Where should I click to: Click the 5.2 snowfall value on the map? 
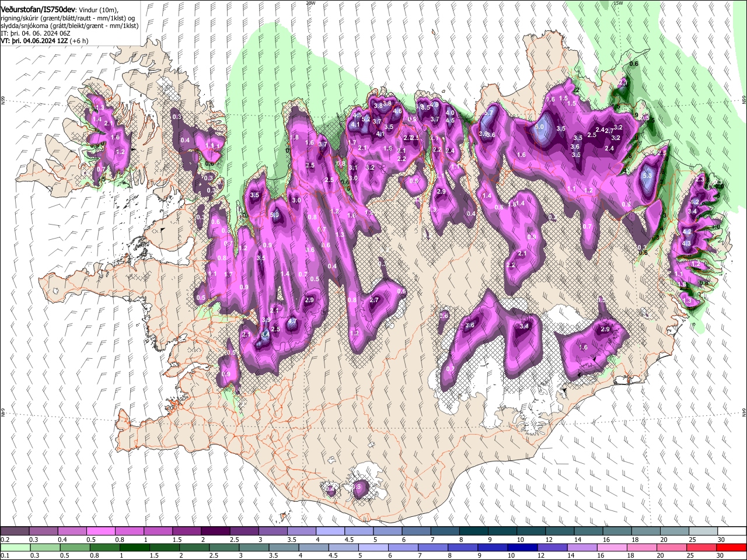click(366, 118)
